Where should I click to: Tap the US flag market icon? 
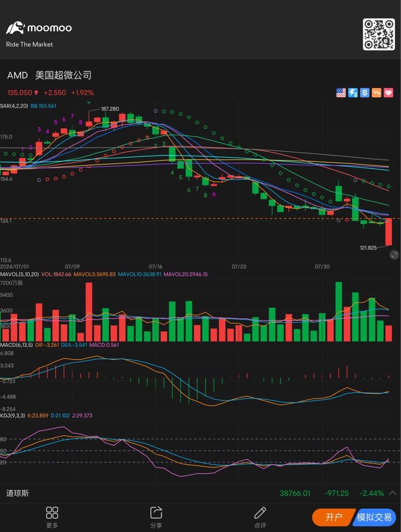(x=341, y=93)
